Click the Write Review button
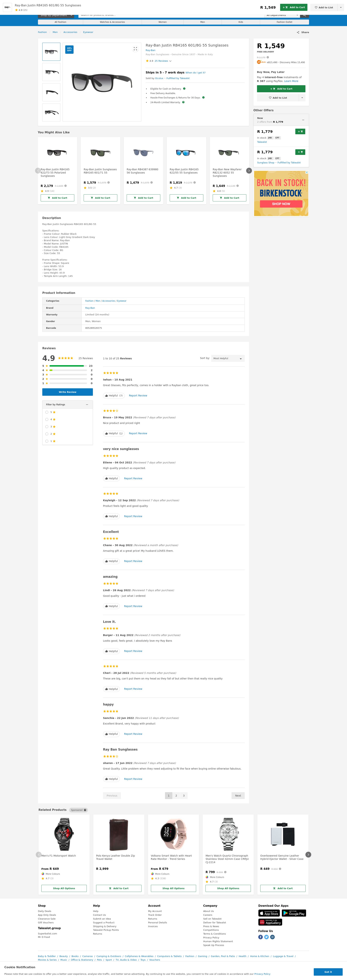This screenshot has height=980, width=347. [68, 392]
